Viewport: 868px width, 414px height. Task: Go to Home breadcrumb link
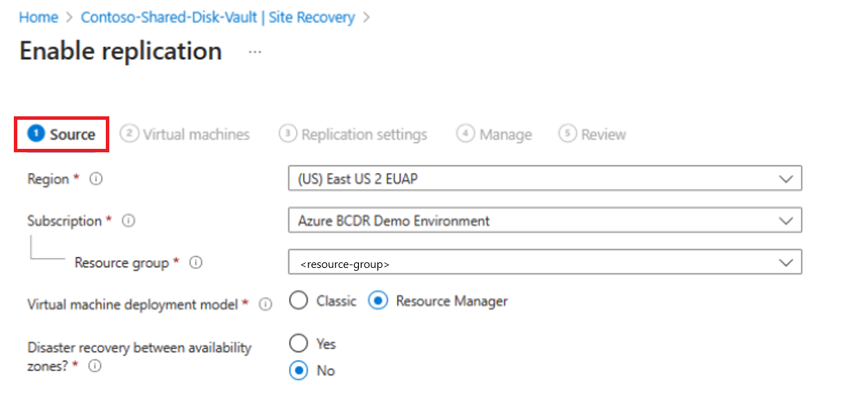[x=39, y=17]
